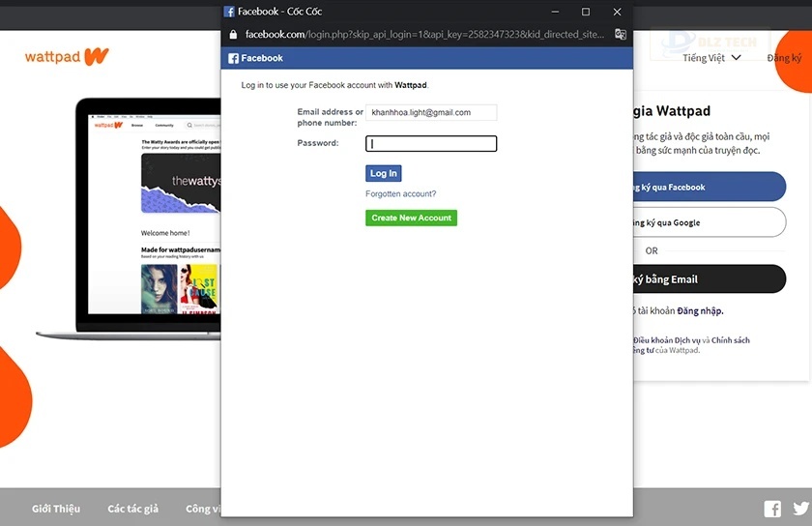The width and height of the screenshot is (812, 526).
Task: Open the Điều khoản Dịch vụ link
Action: pos(666,340)
